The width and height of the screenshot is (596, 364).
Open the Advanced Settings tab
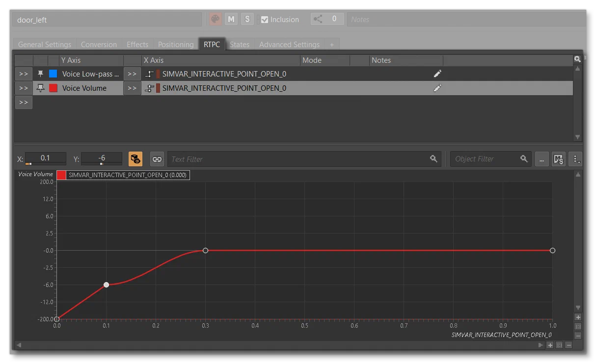tap(289, 44)
